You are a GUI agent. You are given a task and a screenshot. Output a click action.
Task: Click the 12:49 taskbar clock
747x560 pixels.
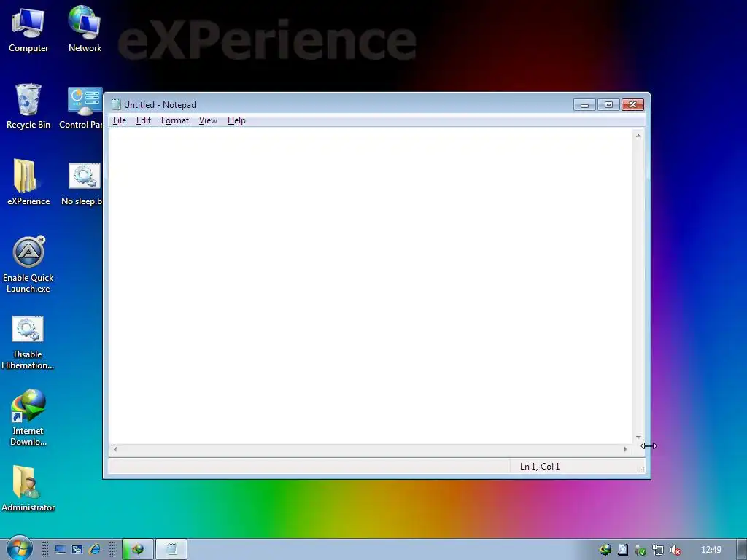pos(711,550)
